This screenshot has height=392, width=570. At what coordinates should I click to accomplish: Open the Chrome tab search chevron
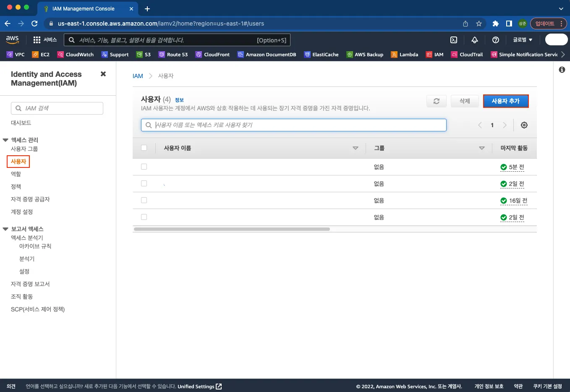(561, 8)
